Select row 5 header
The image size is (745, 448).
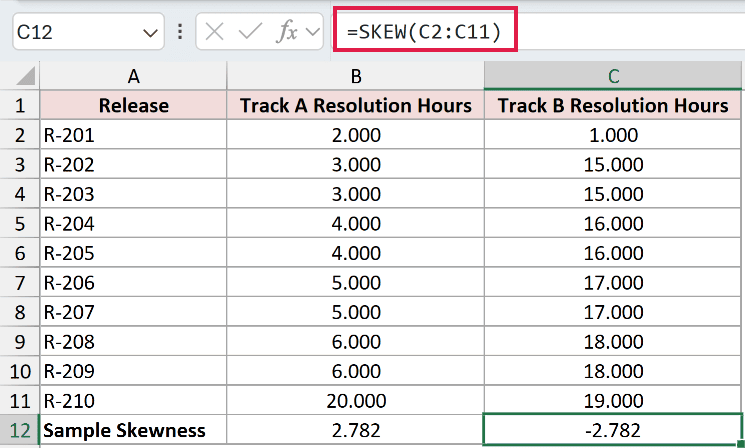(x=19, y=223)
